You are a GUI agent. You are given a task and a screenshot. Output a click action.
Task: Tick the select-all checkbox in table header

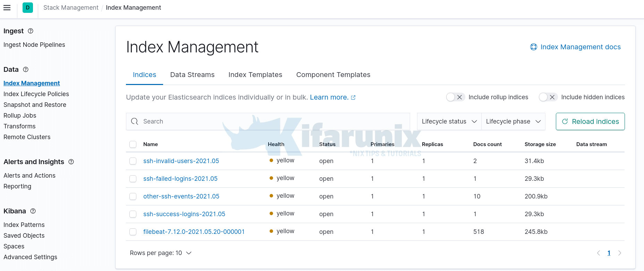(133, 144)
